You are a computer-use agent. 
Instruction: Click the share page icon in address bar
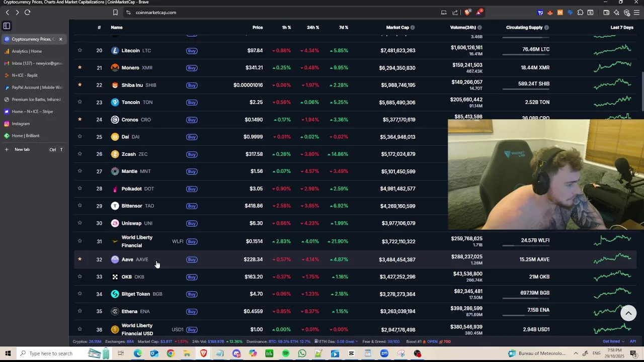[455, 13]
